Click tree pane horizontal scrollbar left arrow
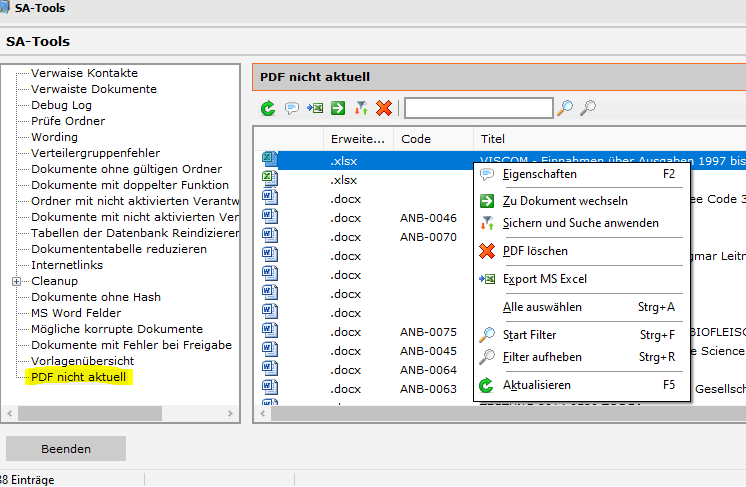 click(10, 414)
